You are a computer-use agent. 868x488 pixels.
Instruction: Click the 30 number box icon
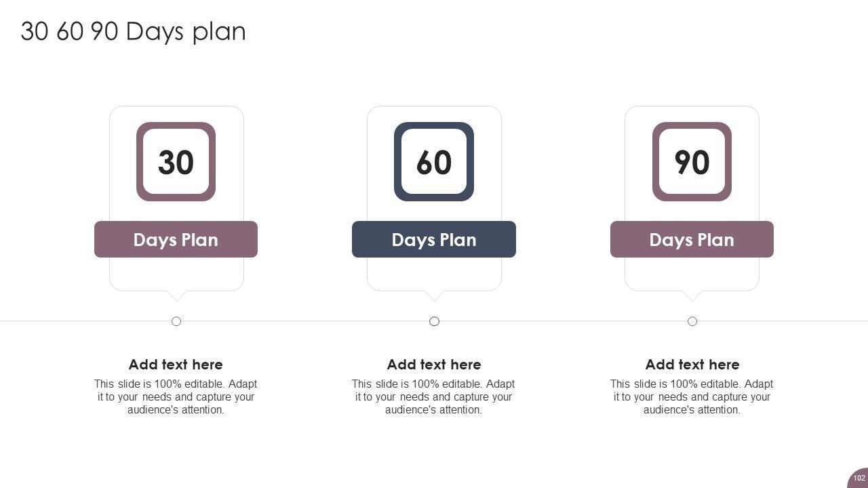[x=176, y=162]
